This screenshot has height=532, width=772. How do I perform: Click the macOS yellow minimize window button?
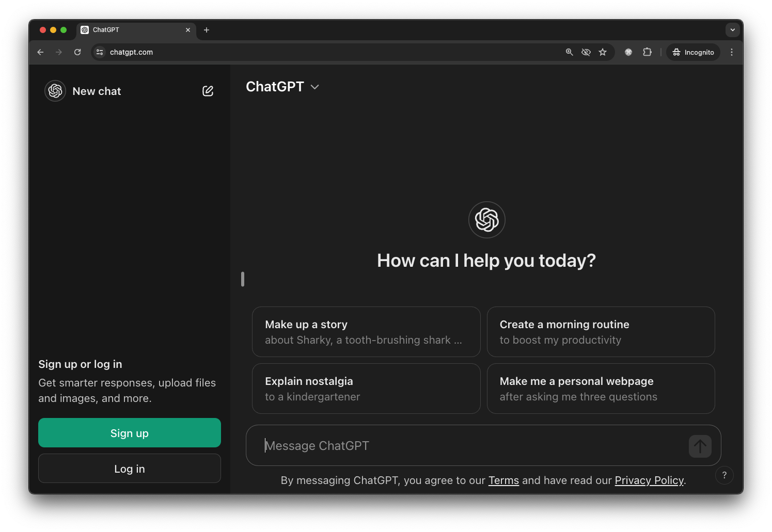tap(53, 30)
